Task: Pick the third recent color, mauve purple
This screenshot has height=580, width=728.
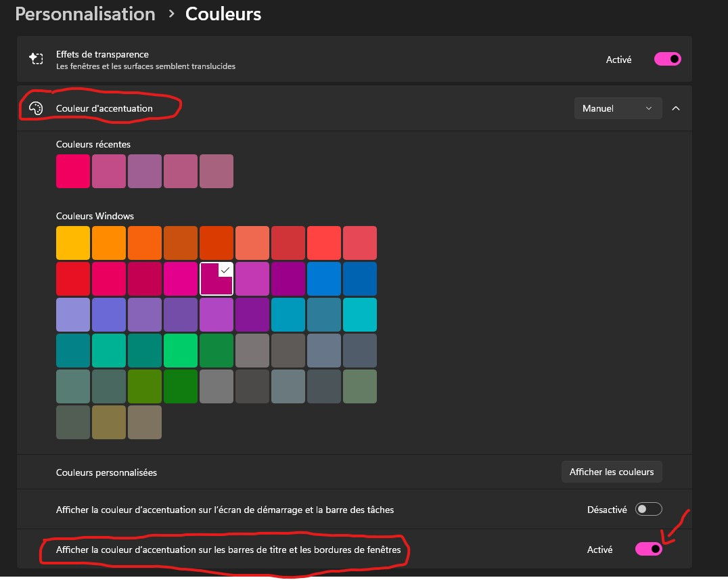Action: (145, 171)
